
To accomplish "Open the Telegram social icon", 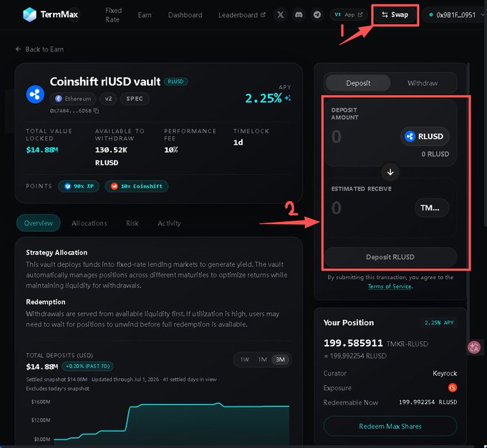I will pyautogui.click(x=317, y=14).
